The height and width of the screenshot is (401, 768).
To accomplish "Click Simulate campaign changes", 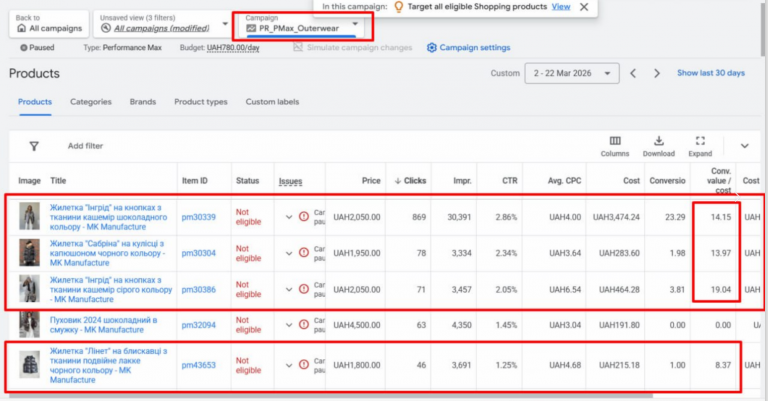I will click(353, 47).
